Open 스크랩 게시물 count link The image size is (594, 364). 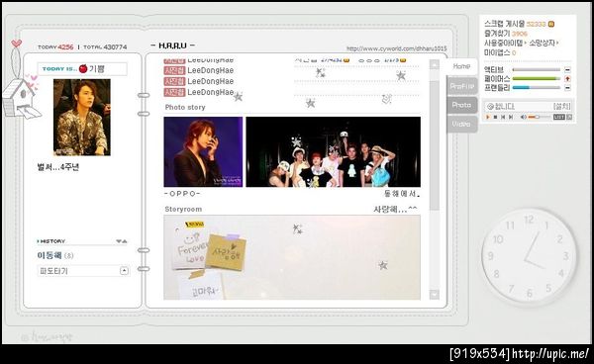536,24
